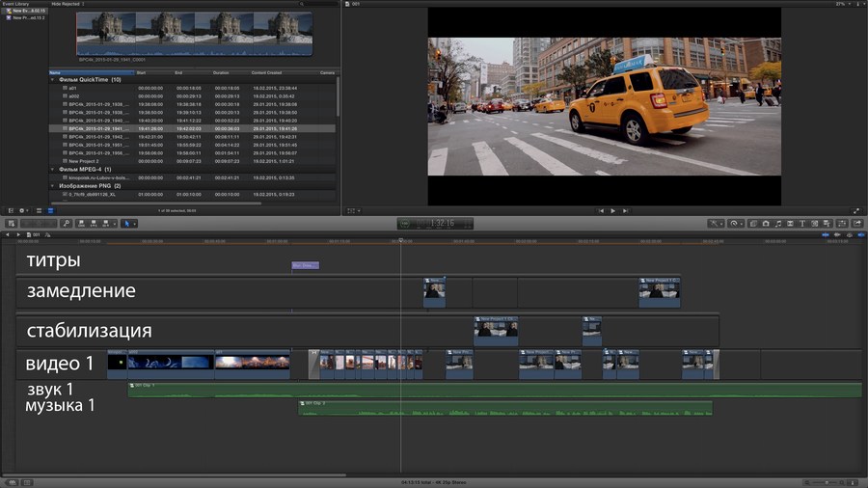The image size is (868, 488).
Task: Go forward in timeline history
Action: click(18, 234)
